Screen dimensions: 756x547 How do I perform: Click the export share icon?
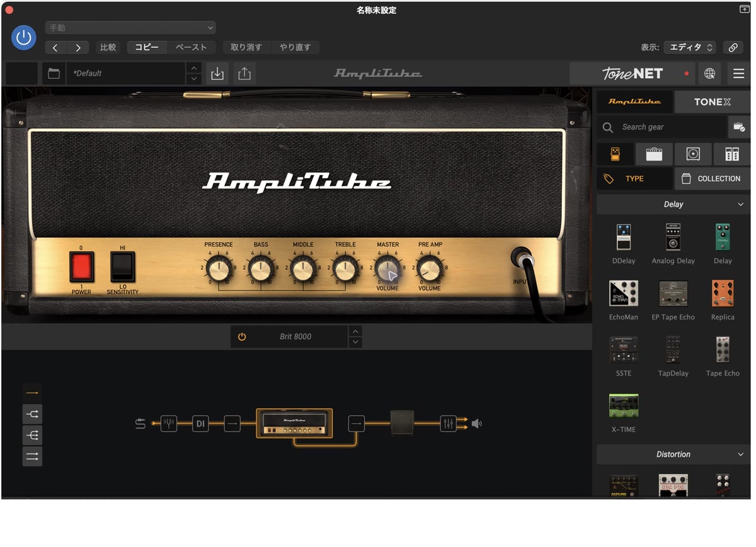click(x=244, y=74)
